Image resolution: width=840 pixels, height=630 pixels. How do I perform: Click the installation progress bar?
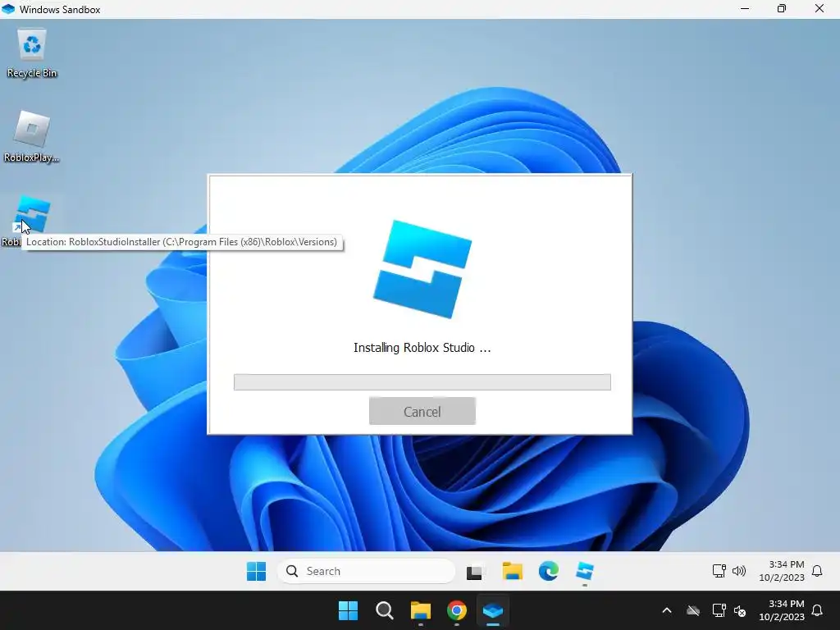coord(422,382)
